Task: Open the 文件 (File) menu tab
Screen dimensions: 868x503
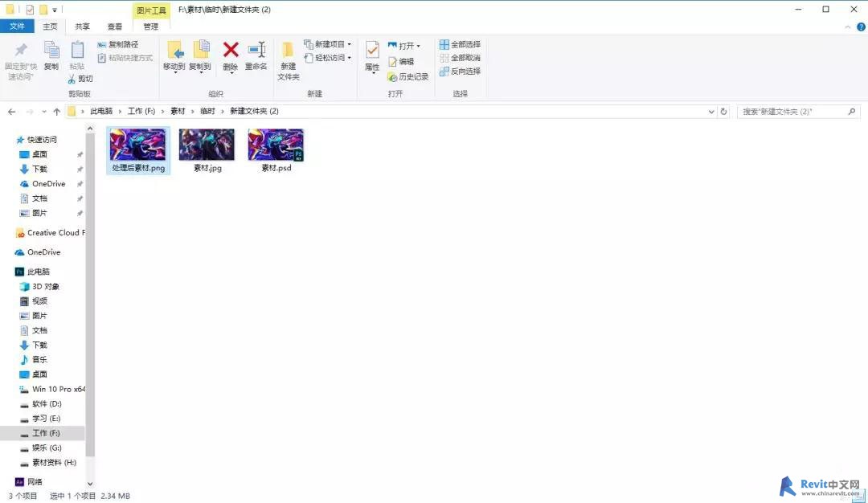Action: pos(17,26)
